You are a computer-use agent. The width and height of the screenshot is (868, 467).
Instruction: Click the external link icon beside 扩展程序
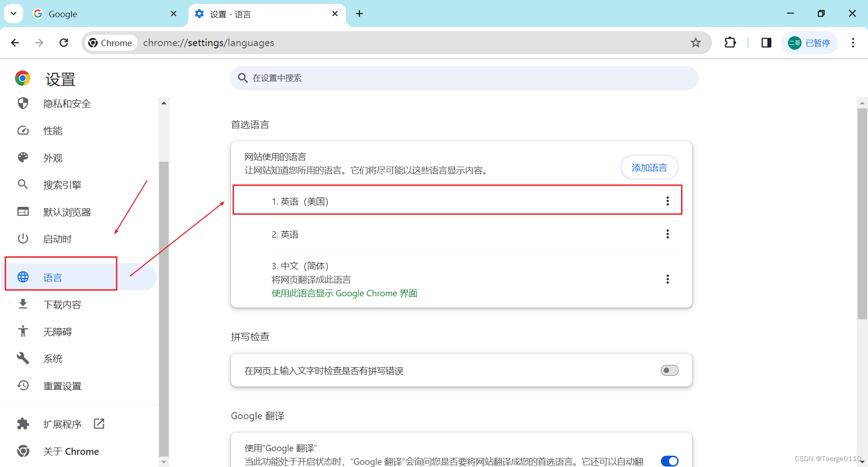pos(99,424)
